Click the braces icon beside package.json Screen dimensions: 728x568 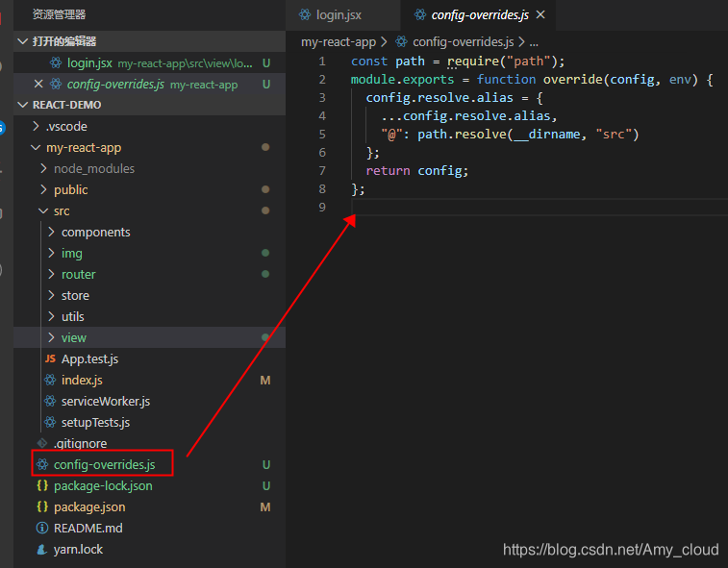pos(42,506)
